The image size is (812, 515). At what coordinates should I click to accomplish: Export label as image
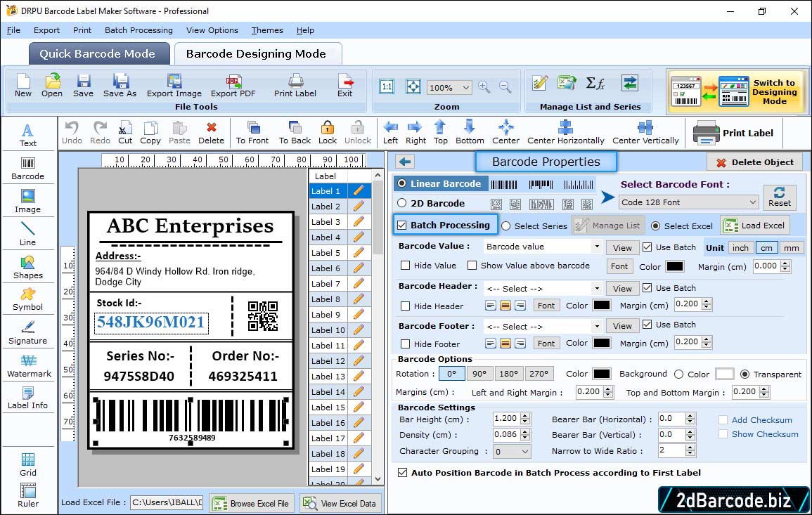[x=174, y=86]
